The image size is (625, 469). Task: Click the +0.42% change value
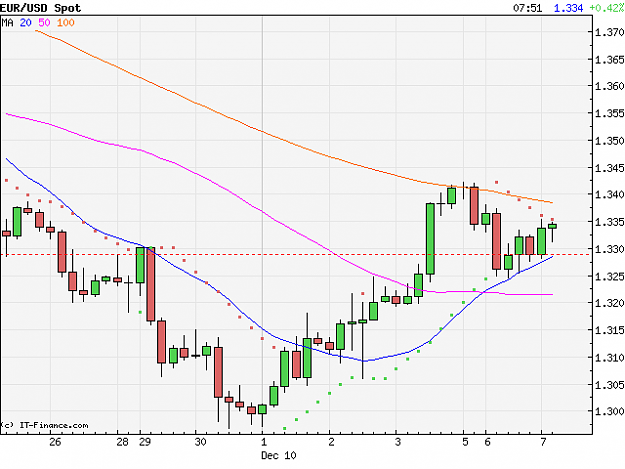(607, 8)
